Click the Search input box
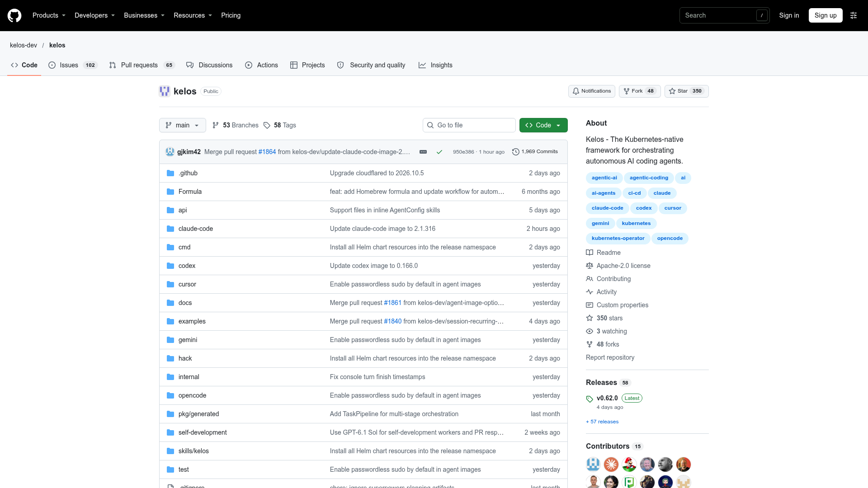Image resolution: width=868 pixels, height=488 pixels. point(724,15)
